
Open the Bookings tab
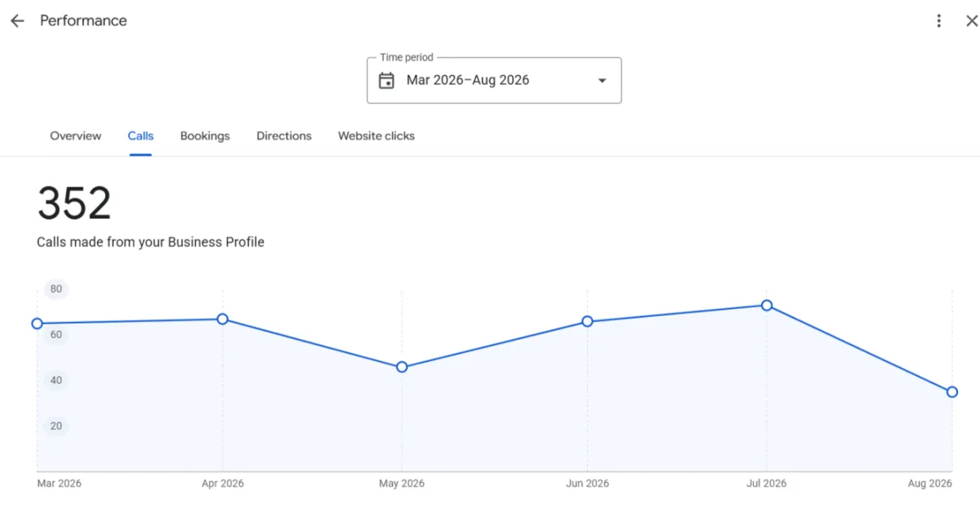pyautogui.click(x=205, y=136)
